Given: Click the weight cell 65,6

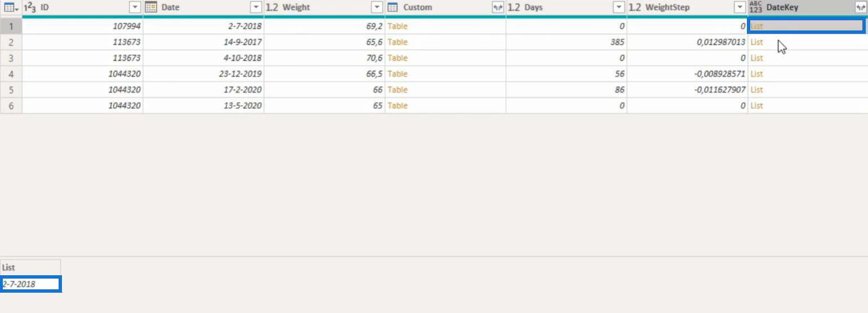Looking at the screenshot, I should pos(324,42).
